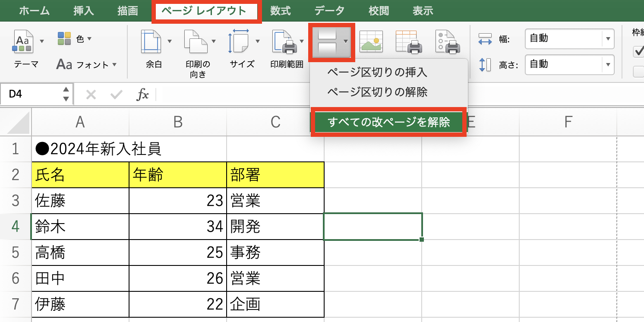Image resolution: width=644 pixels, height=322 pixels.
Task: Click the unchecked checkbox below the checked one
Action: [638, 71]
